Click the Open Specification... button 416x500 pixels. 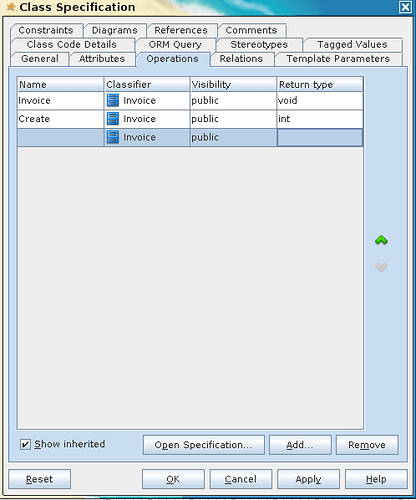(204, 445)
